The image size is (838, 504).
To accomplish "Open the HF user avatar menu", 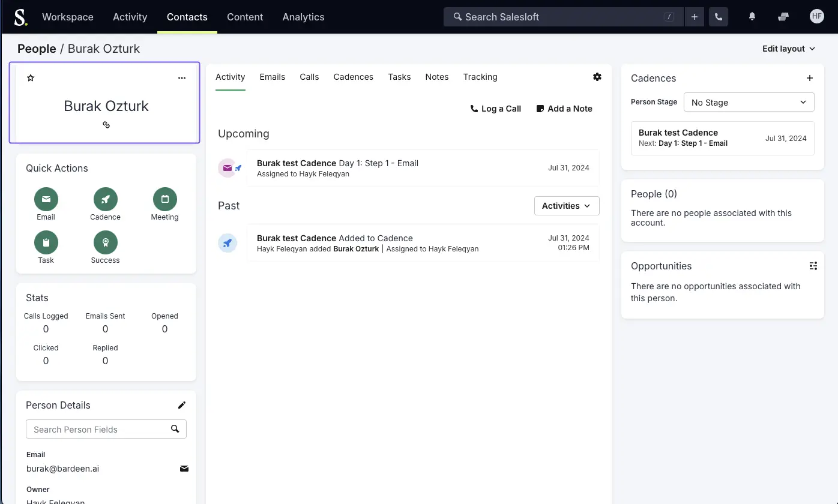I will [816, 17].
